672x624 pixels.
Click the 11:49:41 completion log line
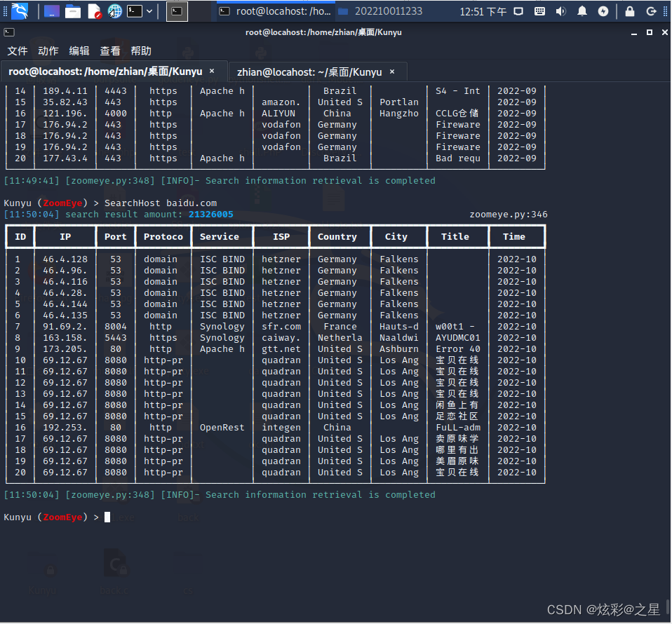pyautogui.click(x=220, y=180)
